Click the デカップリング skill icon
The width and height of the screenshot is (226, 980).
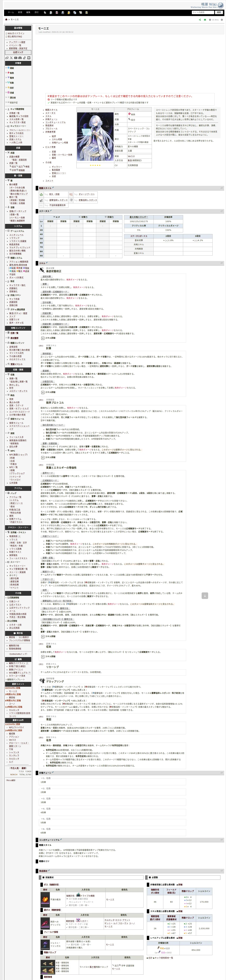[x=42, y=681]
